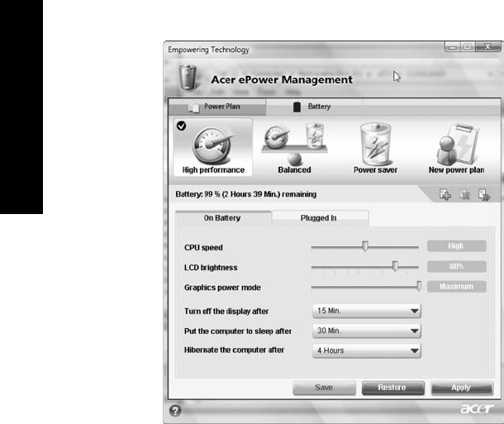Click the CPU speed label
This screenshot has height=424, width=504.
(x=203, y=247)
